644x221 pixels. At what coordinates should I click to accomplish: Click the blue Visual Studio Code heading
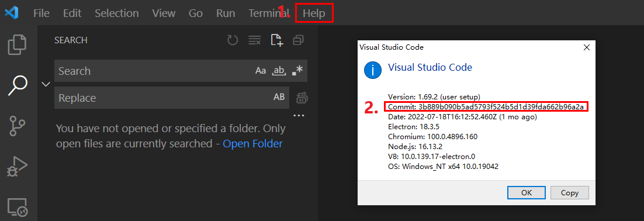click(430, 67)
